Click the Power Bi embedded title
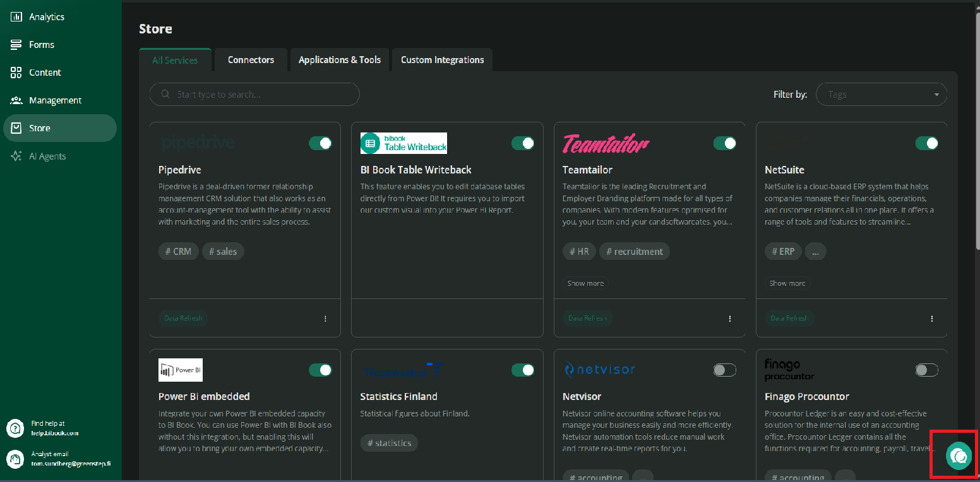980x482 pixels. [204, 396]
